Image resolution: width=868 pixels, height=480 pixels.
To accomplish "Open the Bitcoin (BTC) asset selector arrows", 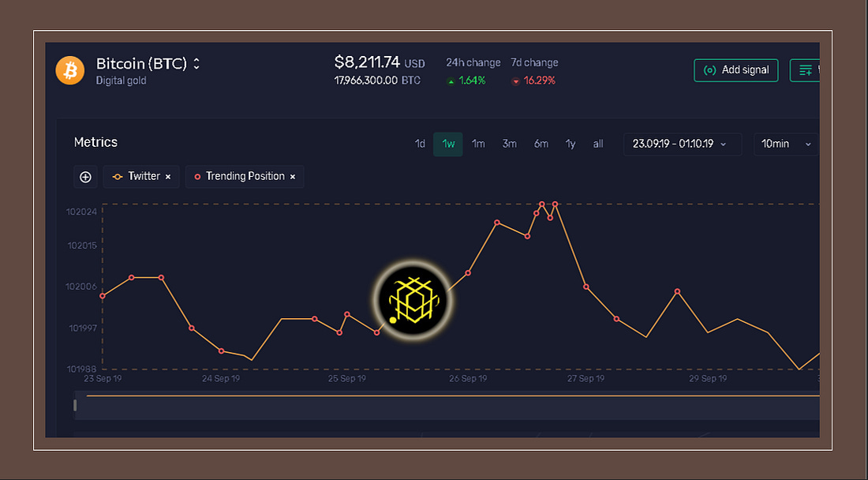I will (x=196, y=64).
